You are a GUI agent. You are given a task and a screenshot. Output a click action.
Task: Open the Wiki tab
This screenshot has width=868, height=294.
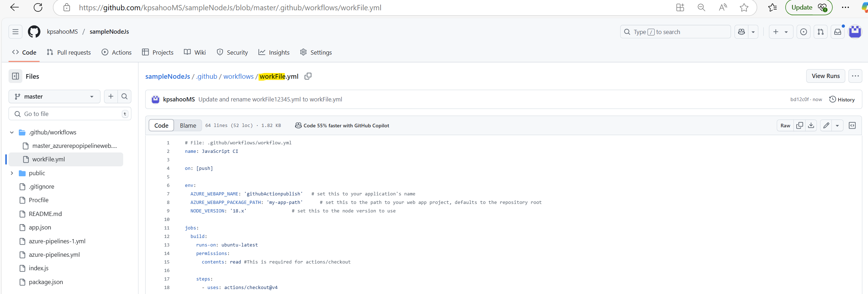click(195, 52)
